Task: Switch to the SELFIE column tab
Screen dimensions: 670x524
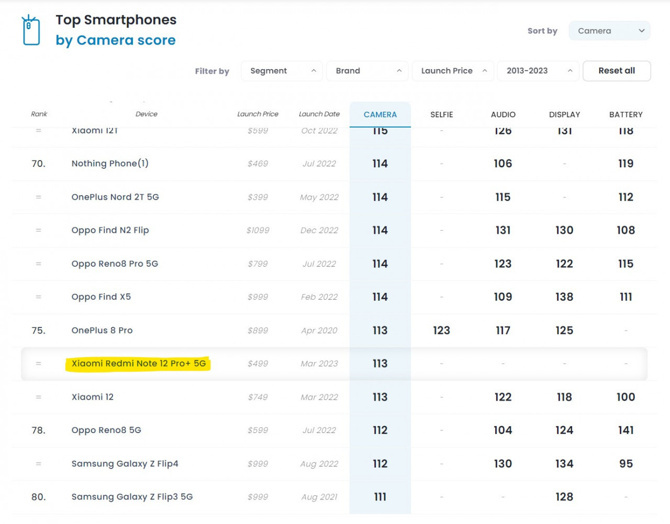Action: coord(441,115)
